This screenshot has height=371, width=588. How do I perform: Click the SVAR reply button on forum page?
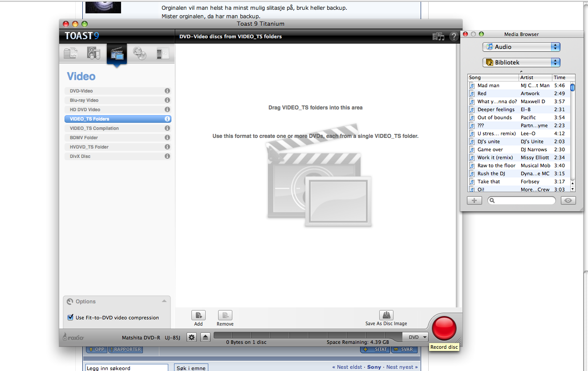coord(404,350)
